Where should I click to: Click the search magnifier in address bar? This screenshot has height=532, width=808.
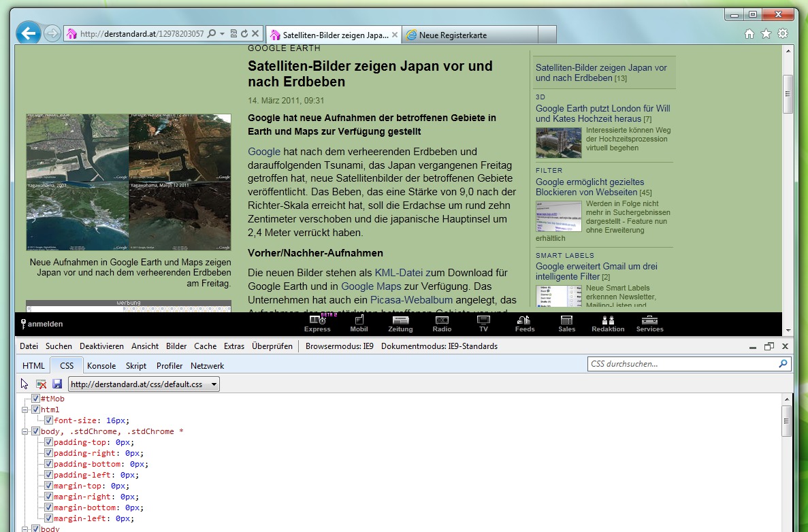click(211, 34)
